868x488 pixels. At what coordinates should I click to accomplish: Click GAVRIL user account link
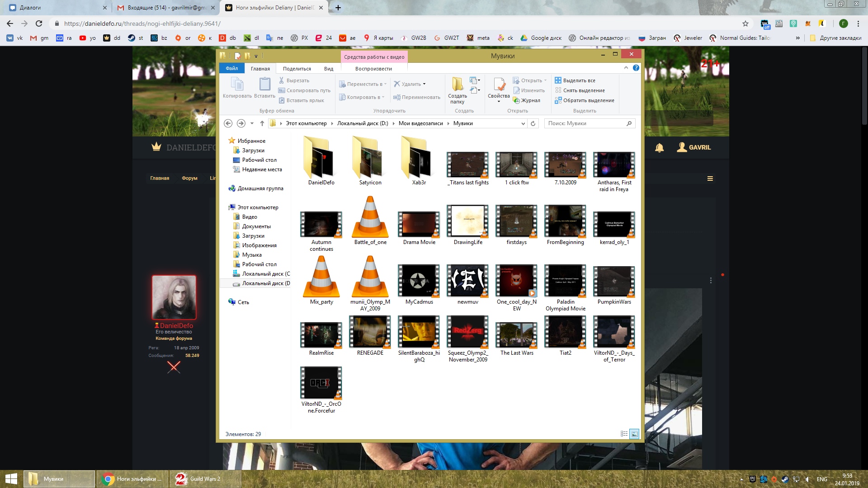pyautogui.click(x=694, y=147)
